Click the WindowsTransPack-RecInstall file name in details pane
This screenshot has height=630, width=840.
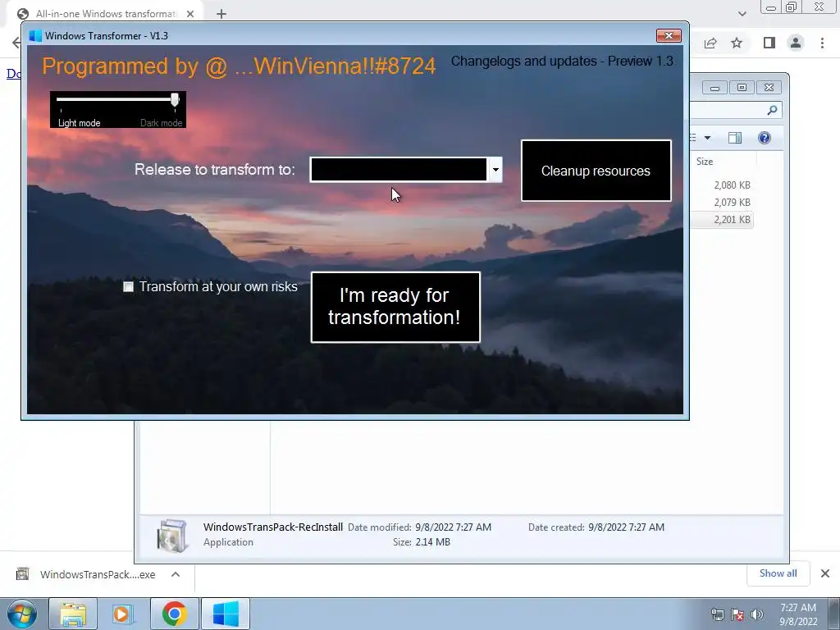pyautogui.click(x=273, y=527)
